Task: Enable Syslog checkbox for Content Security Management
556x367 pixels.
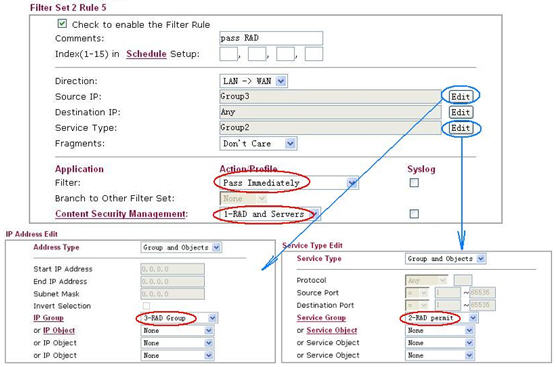Action: coord(414,214)
